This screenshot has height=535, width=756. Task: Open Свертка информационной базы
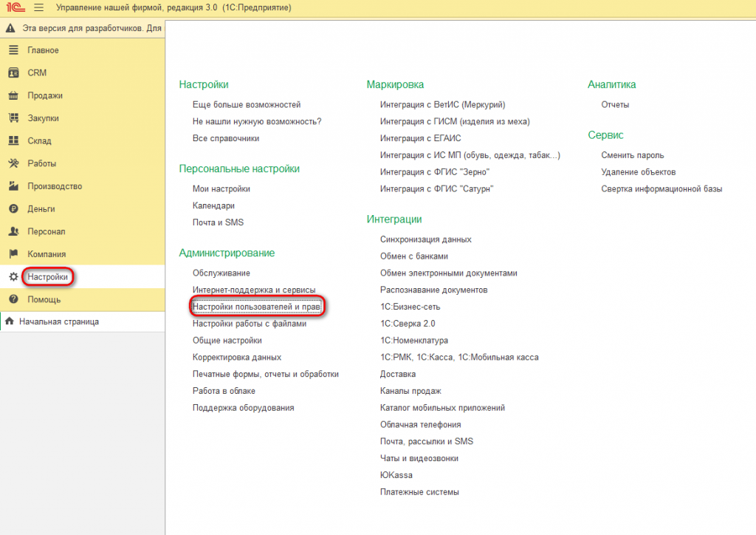[661, 189]
